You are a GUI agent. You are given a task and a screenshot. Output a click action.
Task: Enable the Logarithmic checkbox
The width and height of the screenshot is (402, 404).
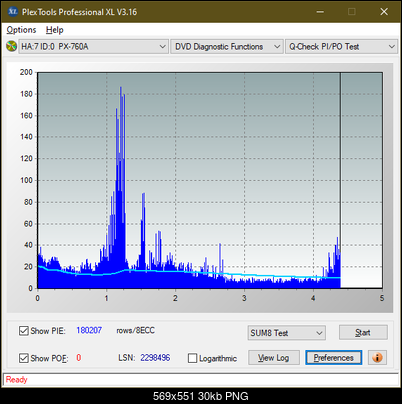click(x=192, y=358)
